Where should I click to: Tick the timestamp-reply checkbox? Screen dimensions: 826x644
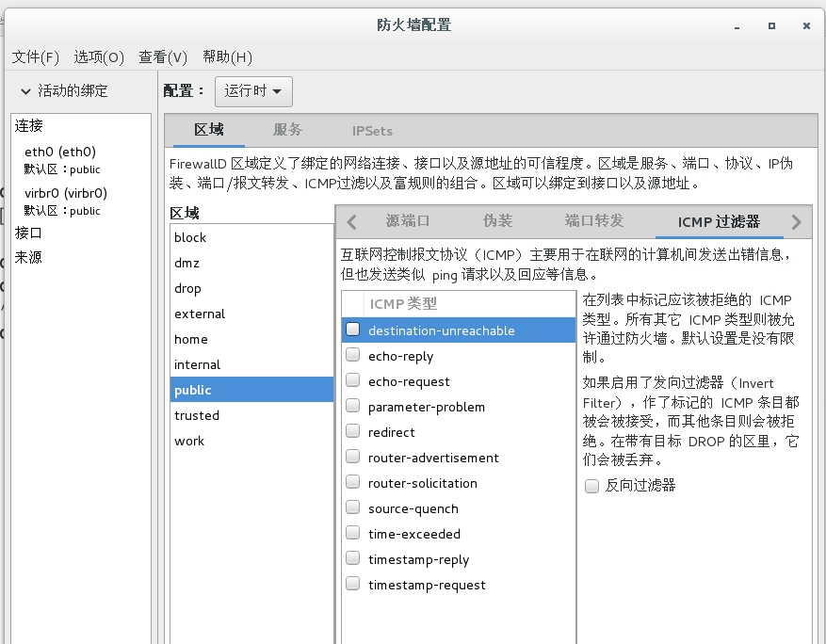(x=352, y=558)
